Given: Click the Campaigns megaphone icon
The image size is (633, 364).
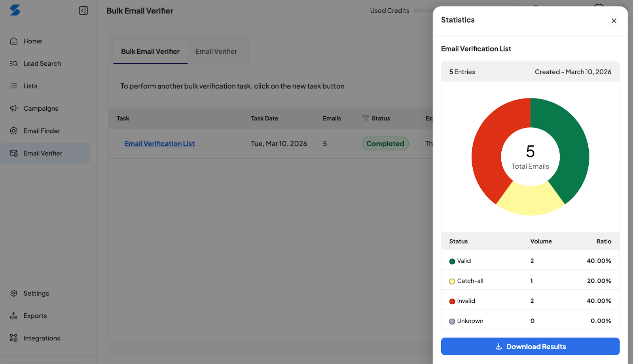Looking at the screenshot, I should coord(14,108).
